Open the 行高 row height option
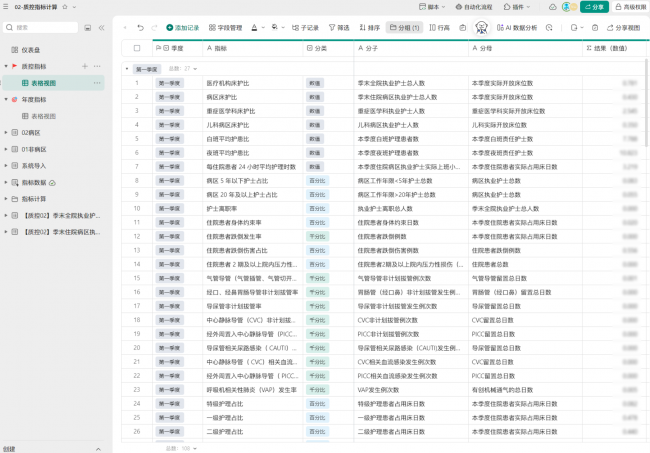650x453 pixels. (439, 28)
